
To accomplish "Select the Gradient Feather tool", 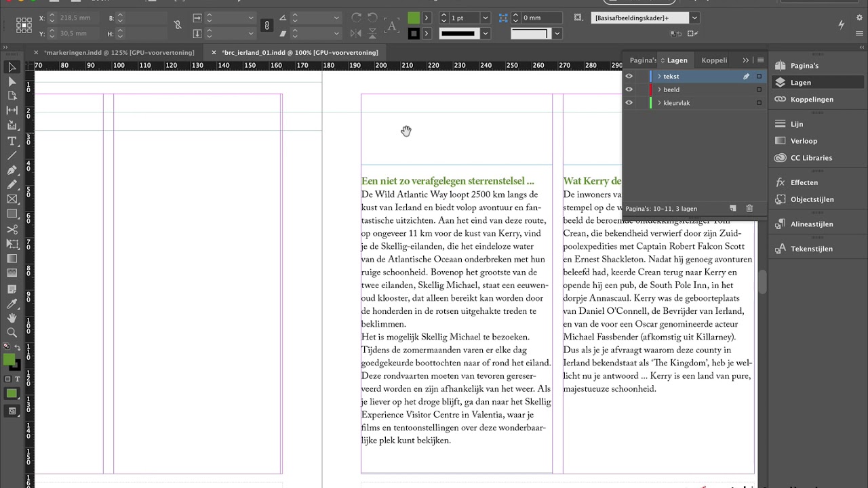I will point(12,273).
